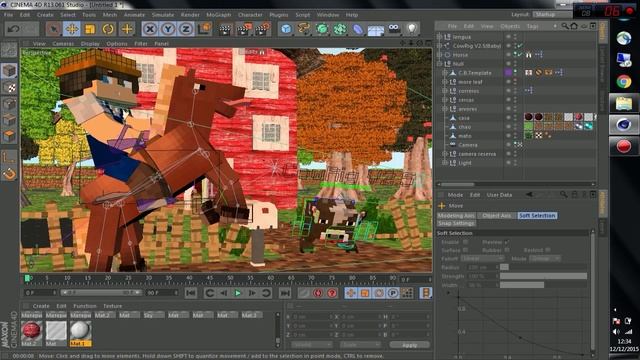Toggle visibility dots of the Camera object
The width and height of the screenshot is (640, 360).
point(516,144)
